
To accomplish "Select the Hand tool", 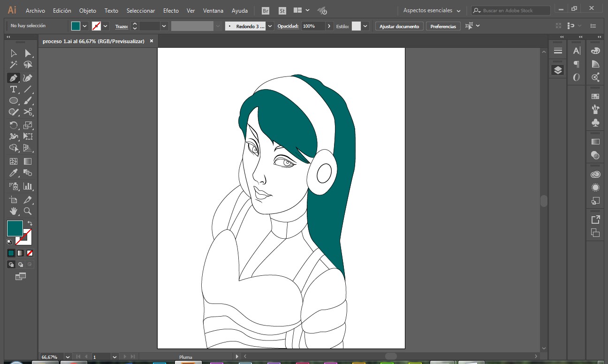I will pos(14,211).
